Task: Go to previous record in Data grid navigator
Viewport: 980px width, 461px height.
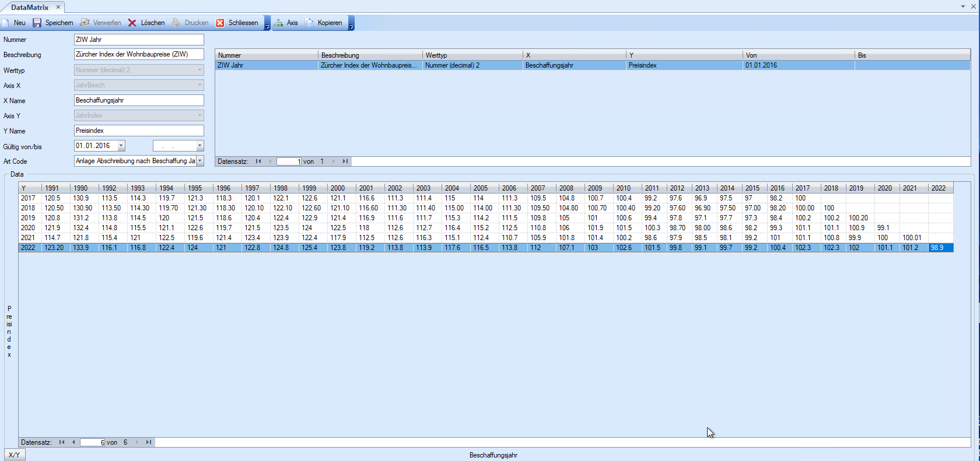Action: pyautogui.click(x=73, y=442)
